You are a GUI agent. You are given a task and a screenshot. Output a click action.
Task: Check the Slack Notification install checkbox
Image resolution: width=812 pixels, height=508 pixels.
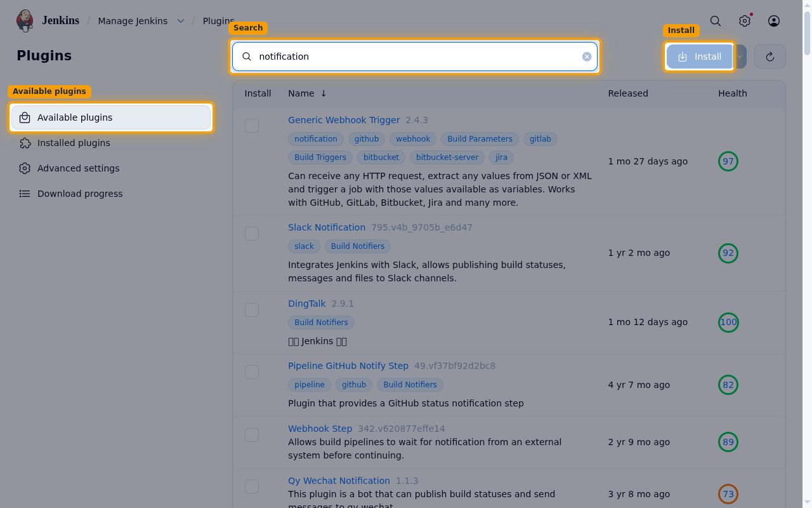coord(252,234)
